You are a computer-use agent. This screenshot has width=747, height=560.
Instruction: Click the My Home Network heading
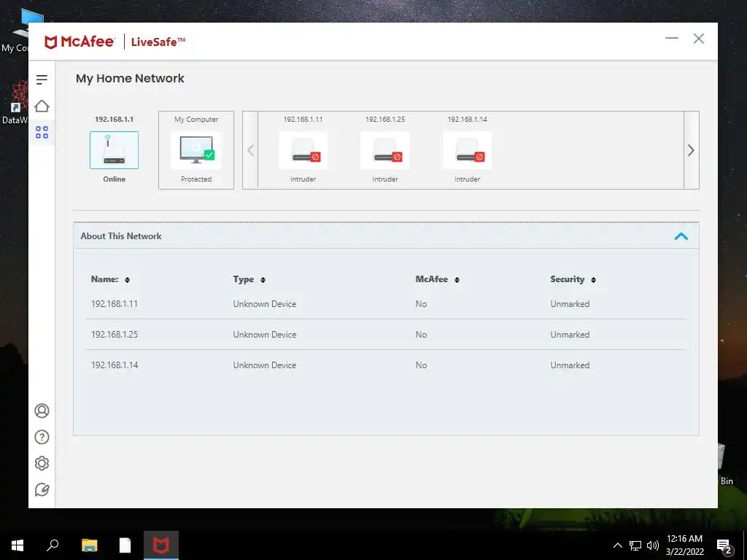click(130, 79)
